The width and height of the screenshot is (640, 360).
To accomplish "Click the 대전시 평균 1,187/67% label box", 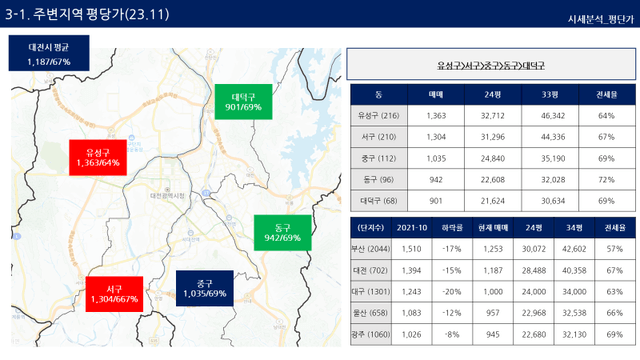I will (x=49, y=53).
